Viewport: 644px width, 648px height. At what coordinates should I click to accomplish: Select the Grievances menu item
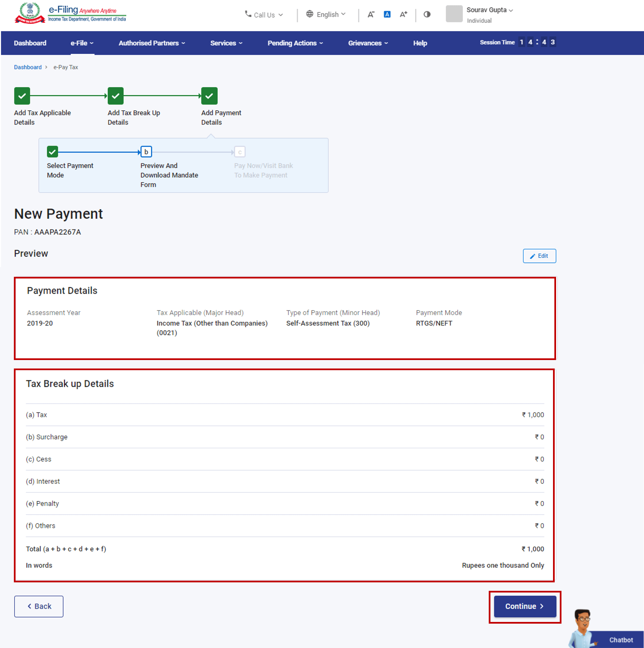[367, 43]
